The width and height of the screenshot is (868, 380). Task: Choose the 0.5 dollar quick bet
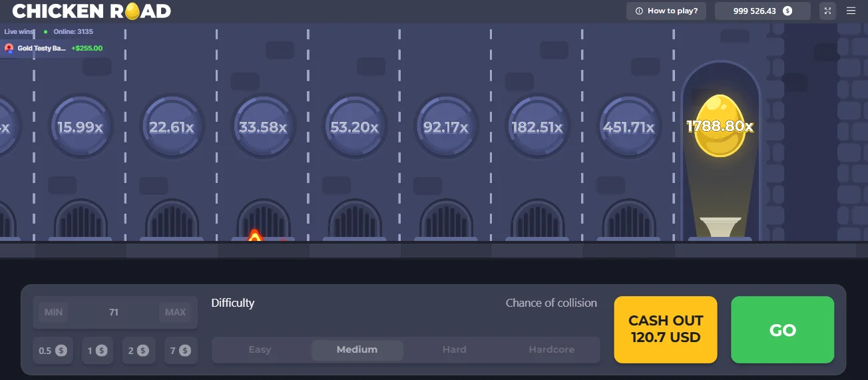coord(52,350)
